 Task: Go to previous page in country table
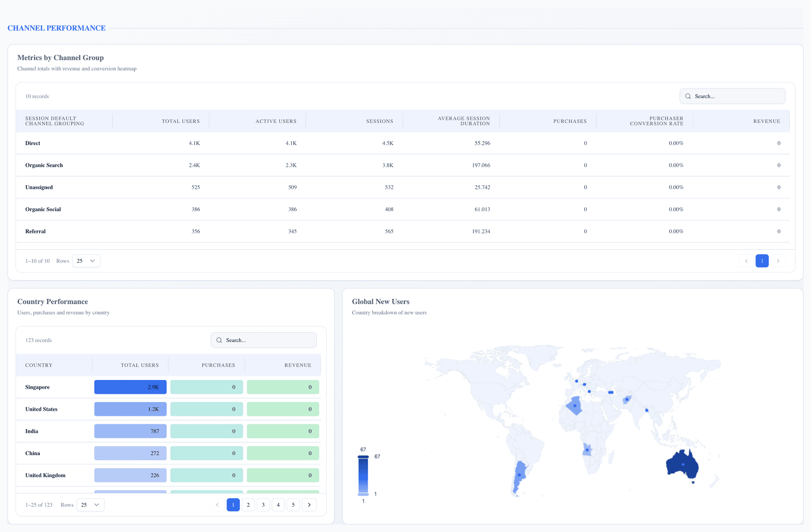click(218, 505)
